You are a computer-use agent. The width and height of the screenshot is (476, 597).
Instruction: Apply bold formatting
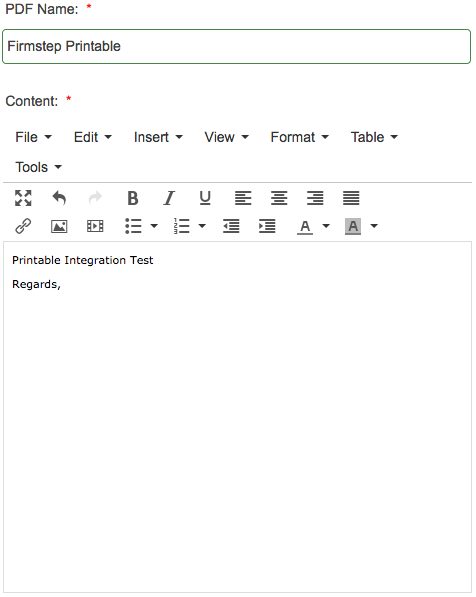click(133, 198)
